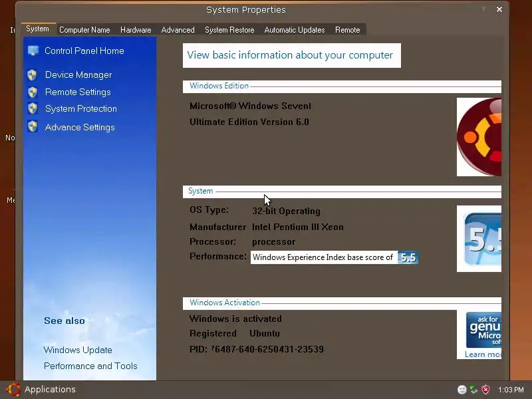The height and width of the screenshot is (399, 532).
Task: Open Advance Settings link
Action: coord(80,127)
